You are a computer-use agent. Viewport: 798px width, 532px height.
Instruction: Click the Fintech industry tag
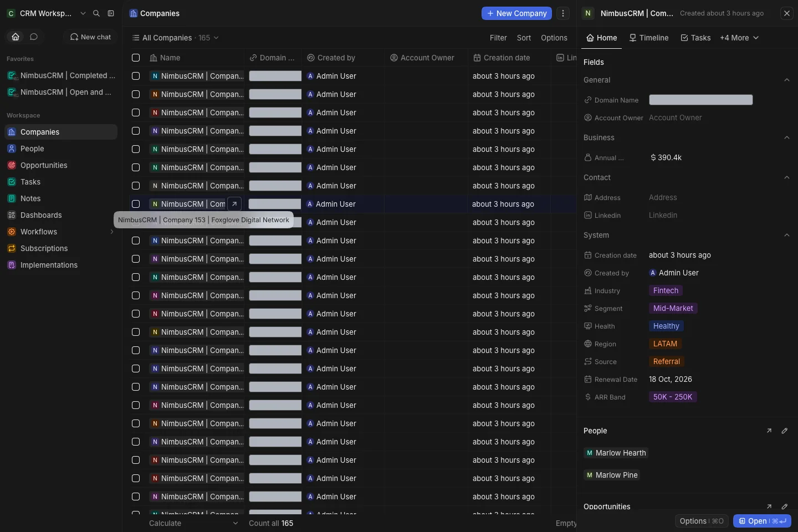(666, 290)
